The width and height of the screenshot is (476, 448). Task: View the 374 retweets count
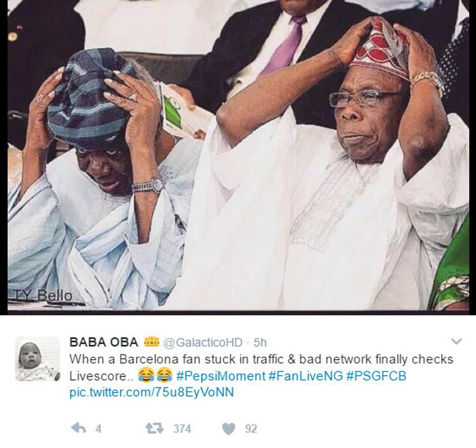(x=182, y=428)
